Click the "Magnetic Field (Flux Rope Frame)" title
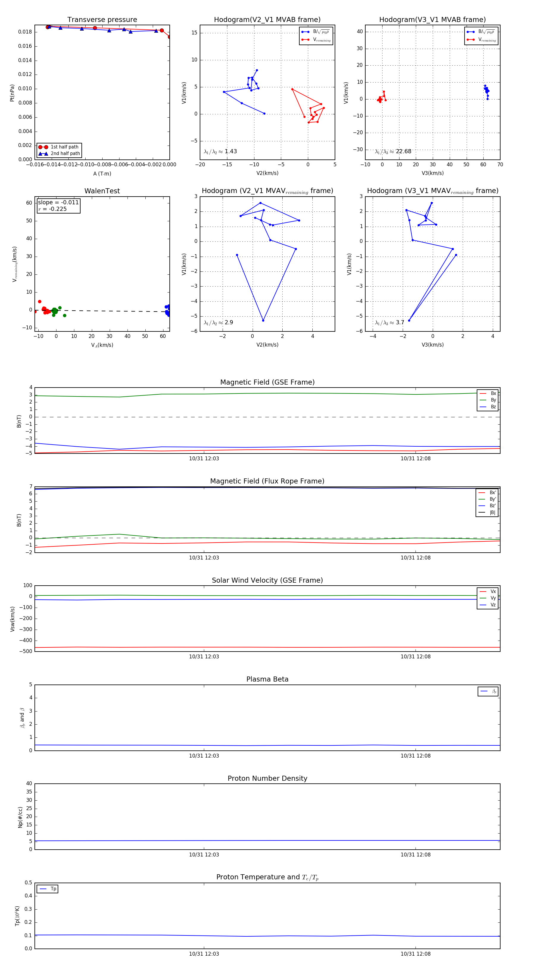 267,481
